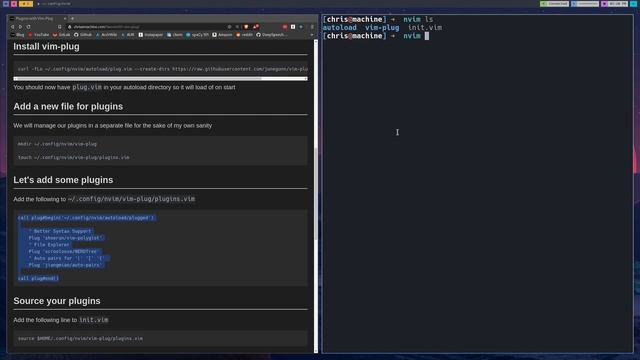Screen dimensions: 640x360
Task: Expand the bookmarks bar overflow chevron
Action: click(x=312, y=35)
